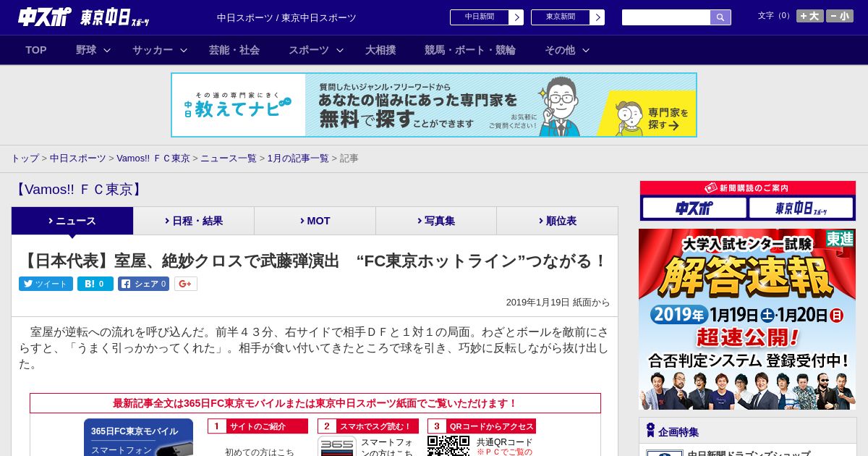
Task: Click the arrow beside 東京新聞 button
Action: (597, 17)
